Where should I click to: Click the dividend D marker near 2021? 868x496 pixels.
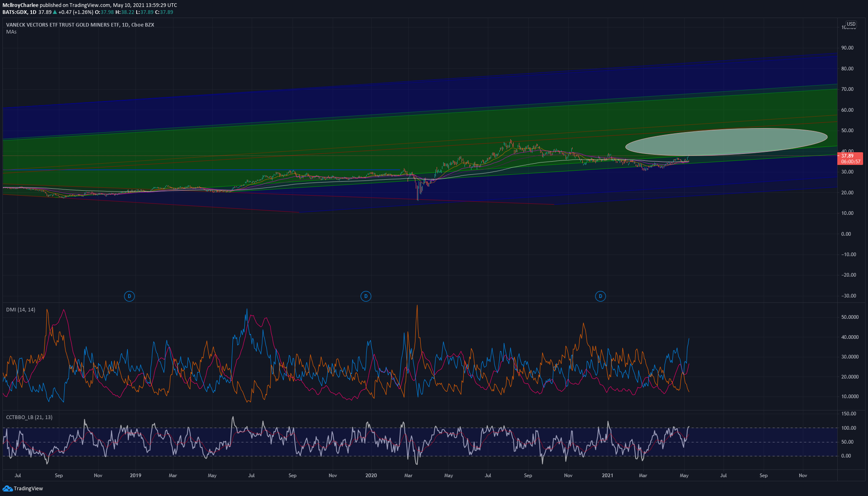click(x=600, y=296)
